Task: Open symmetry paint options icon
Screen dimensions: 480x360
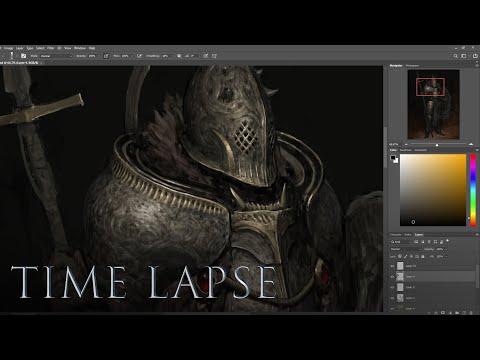Action: (214, 56)
